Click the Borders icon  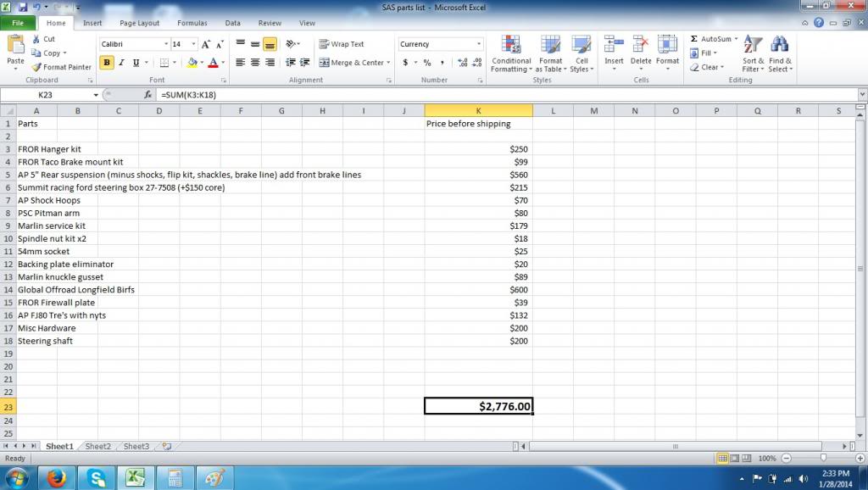[164, 63]
